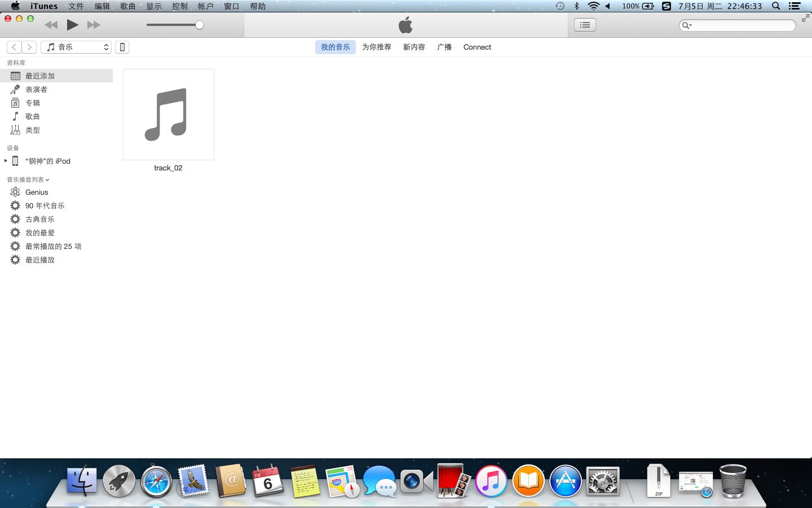Switch to the 为你推荐 tab
This screenshot has width=812, height=508.
(377, 47)
